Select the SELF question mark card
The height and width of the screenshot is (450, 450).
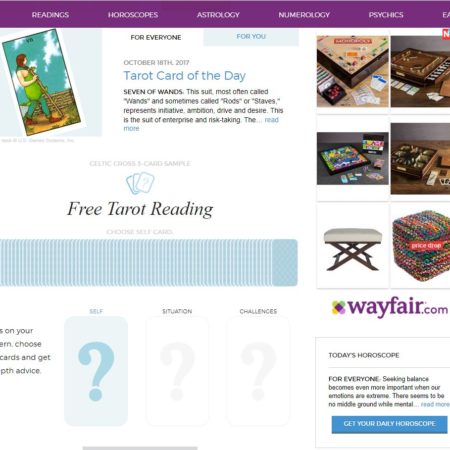point(96,371)
